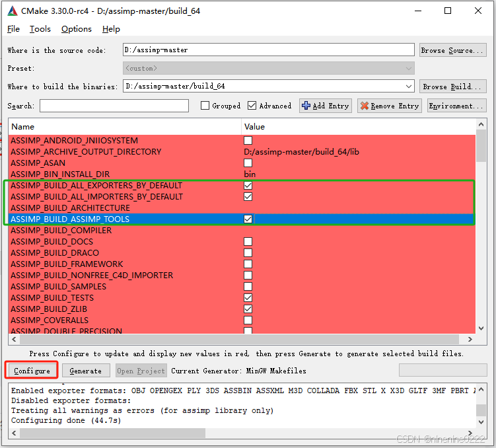Uncheck ASSIMP_BUILD_ALL_IMPORTERS_BY_DEFAULT

click(248, 197)
